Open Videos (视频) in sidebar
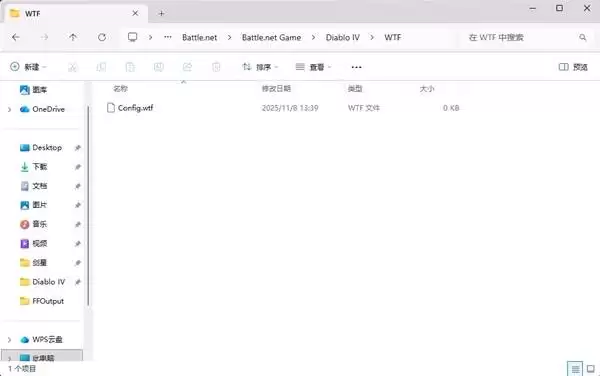 (x=34, y=243)
